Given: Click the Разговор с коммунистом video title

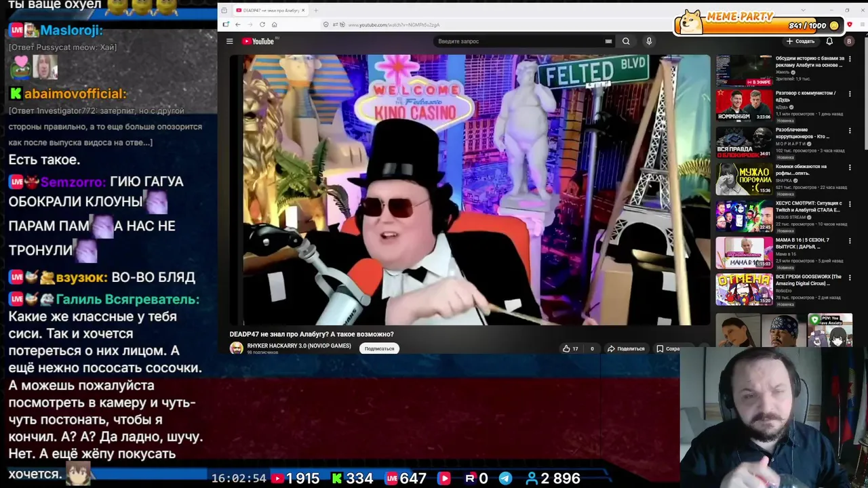Looking at the screenshot, I should (806, 96).
